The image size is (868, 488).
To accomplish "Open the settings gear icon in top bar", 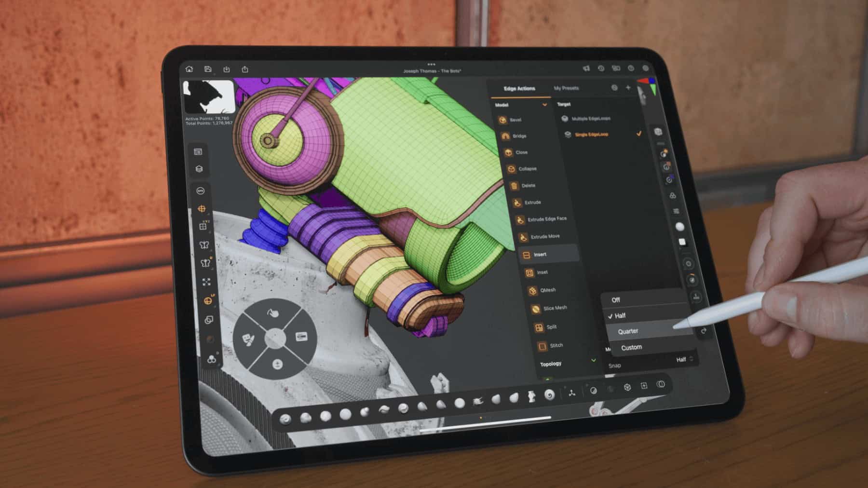I will click(645, 68).
